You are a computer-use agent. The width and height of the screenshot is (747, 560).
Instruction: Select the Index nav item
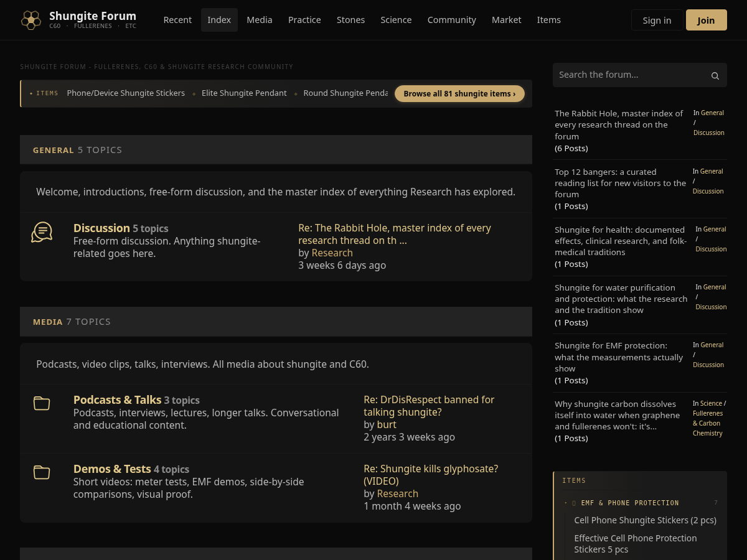[x=219, y=20]
